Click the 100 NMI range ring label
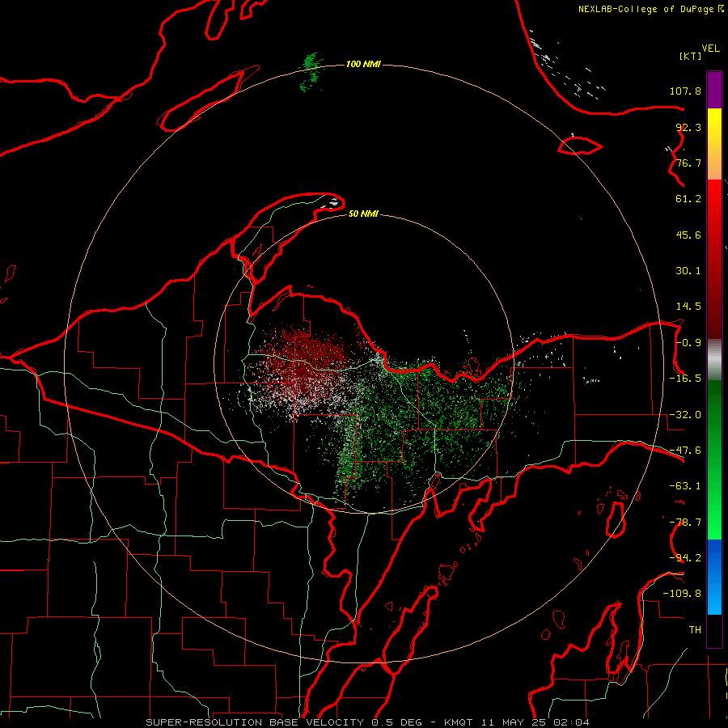 pyautogui.click(x=363, y=64)
